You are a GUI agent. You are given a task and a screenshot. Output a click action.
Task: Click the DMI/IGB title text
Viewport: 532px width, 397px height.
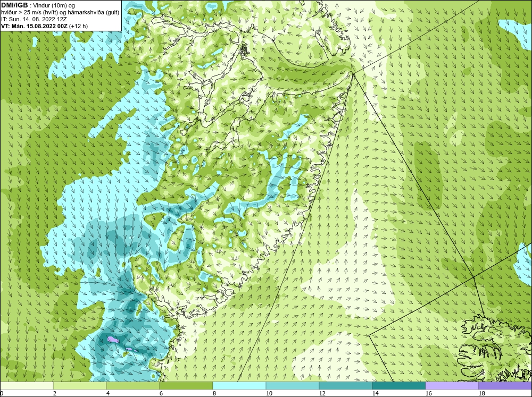coord(14,5)
